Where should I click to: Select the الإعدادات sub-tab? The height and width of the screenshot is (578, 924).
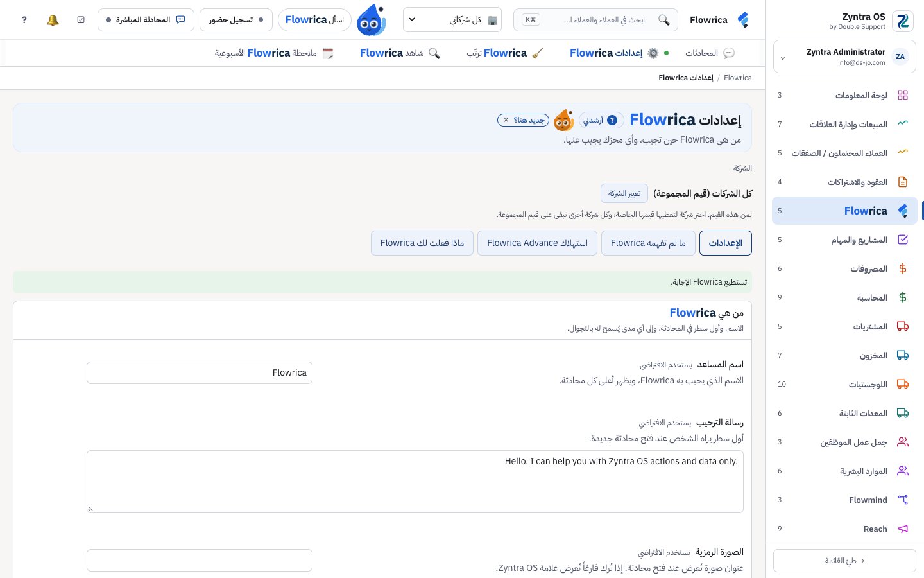726,243
